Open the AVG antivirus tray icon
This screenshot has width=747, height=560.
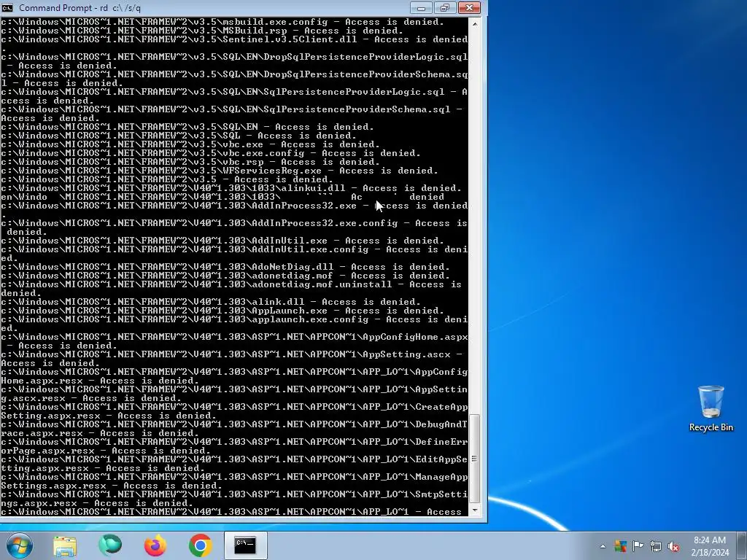620,546
